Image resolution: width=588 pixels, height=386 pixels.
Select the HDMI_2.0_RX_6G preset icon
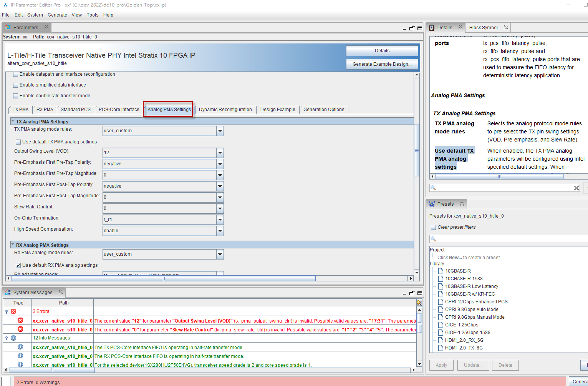[x=441, y=340]
